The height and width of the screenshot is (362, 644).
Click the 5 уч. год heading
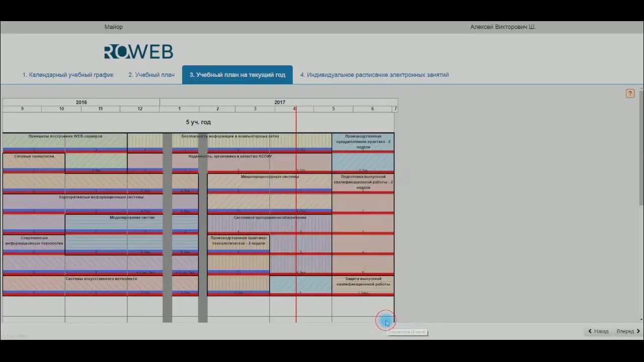198,122
